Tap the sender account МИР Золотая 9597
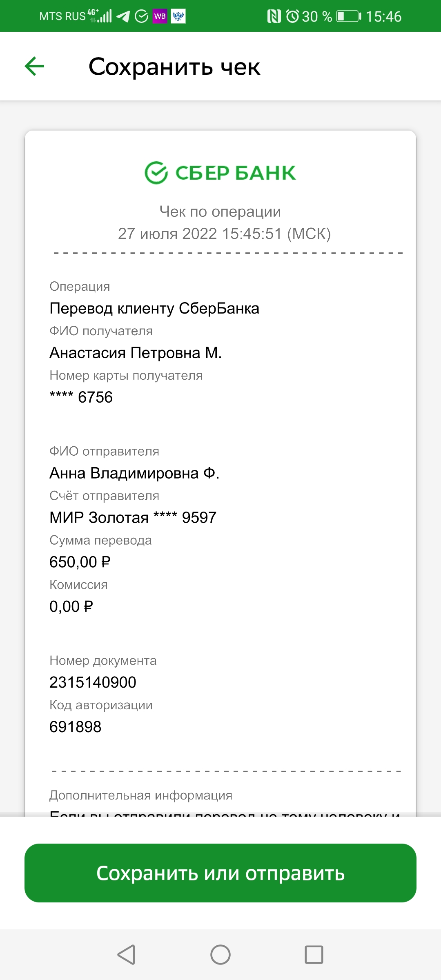 pyautogui.click(x=133, y=518)
